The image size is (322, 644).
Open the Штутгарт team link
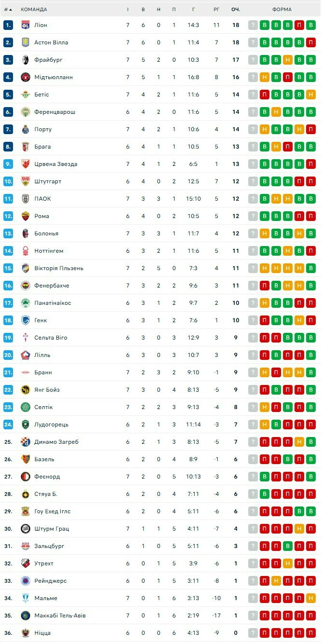click(x=48, y=181)
